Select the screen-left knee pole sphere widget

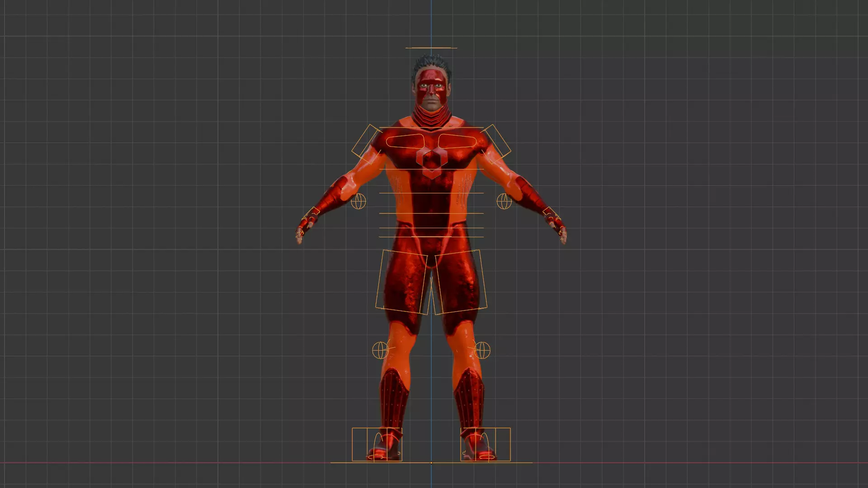pyautogui.click(x=380, y=350)
